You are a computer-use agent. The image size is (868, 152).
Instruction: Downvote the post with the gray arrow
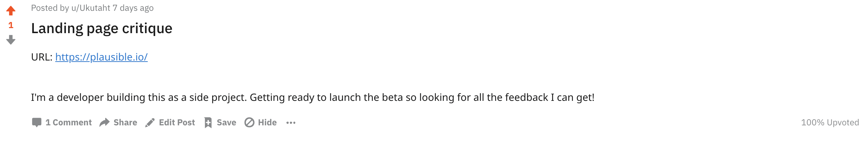(11, 40)
